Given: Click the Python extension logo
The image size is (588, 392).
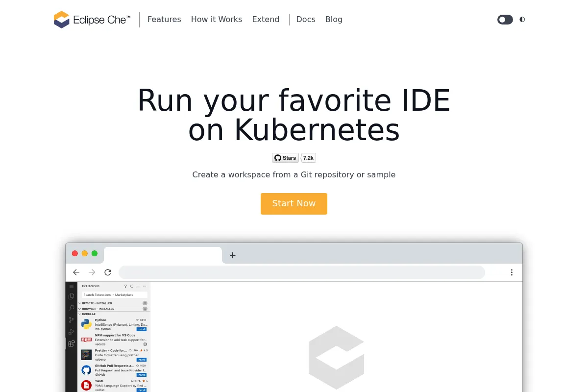Looking at the screenshot, I should point(87,324).
